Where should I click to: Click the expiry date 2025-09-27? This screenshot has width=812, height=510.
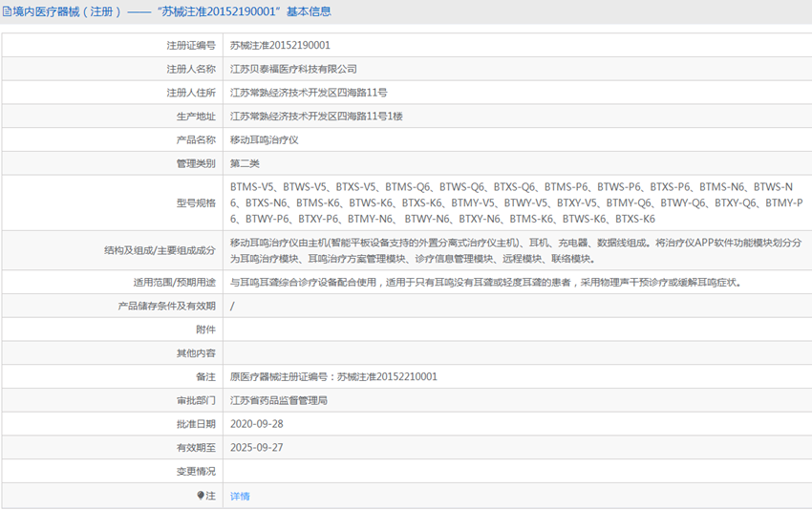[256, 448]
